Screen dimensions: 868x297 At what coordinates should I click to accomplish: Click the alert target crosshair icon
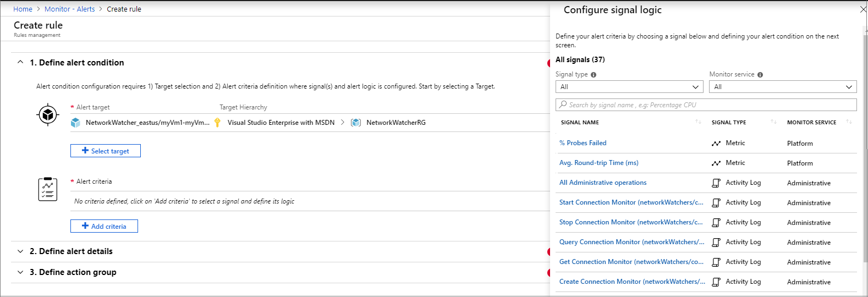(x=48, y=115)
